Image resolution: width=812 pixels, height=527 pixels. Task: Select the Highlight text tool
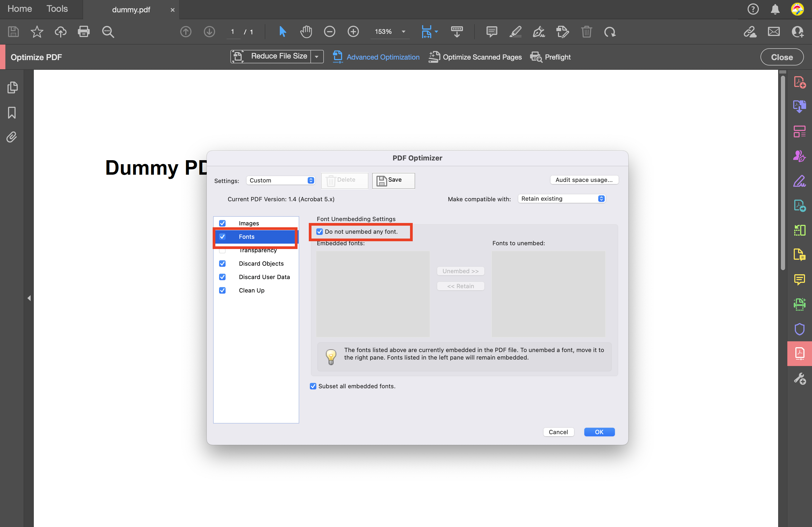coord(515,32)
